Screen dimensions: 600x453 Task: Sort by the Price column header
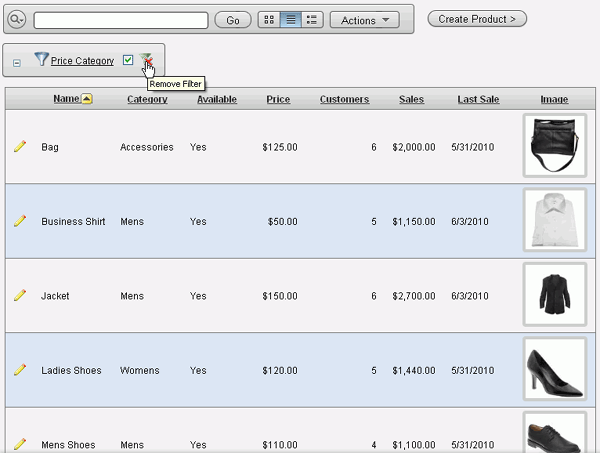pyautogui.click(x=278, y=99)
